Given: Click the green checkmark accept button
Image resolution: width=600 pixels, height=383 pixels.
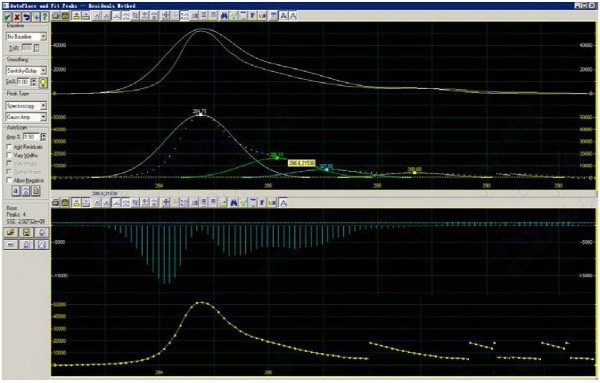Looking at the screenshot, I should 7,17.
